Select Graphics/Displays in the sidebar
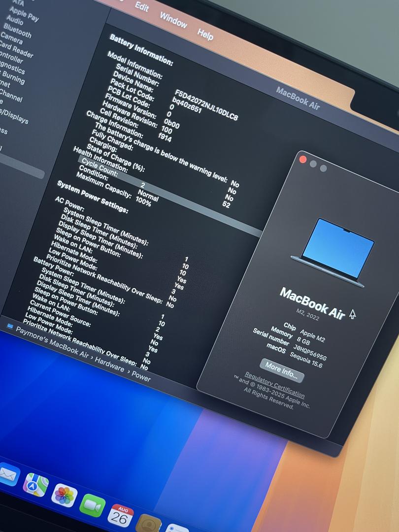Viewport: 399px width, 532px height. (14, 116)
